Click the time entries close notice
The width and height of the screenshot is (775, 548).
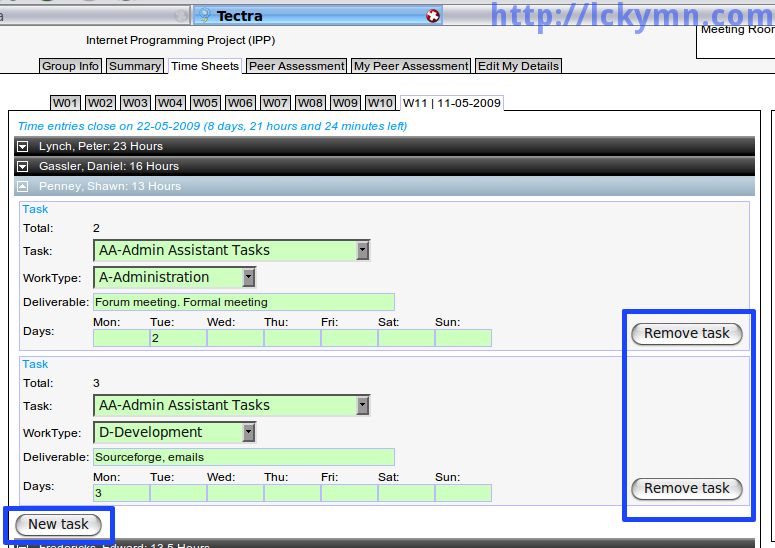(213, 126)
